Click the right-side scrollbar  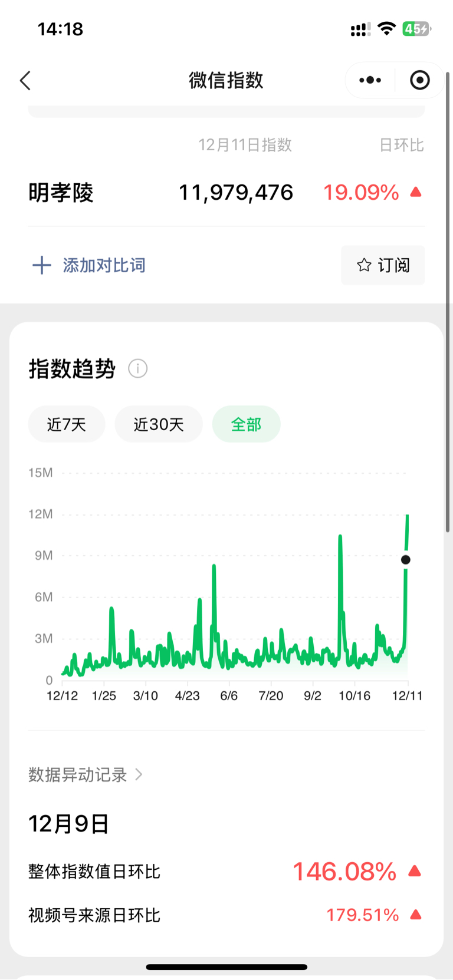[448, 302]
